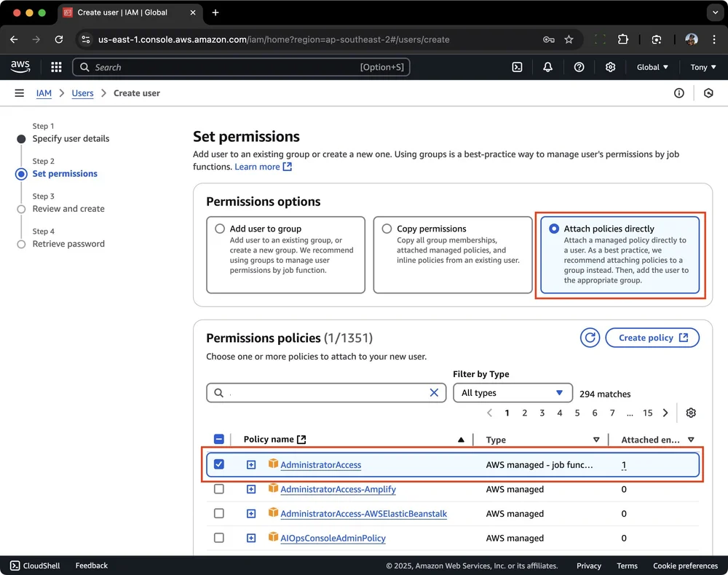Screen dimensions: 728x575
Task: Open the AdministratorAccess policy link
Action: 320,464
